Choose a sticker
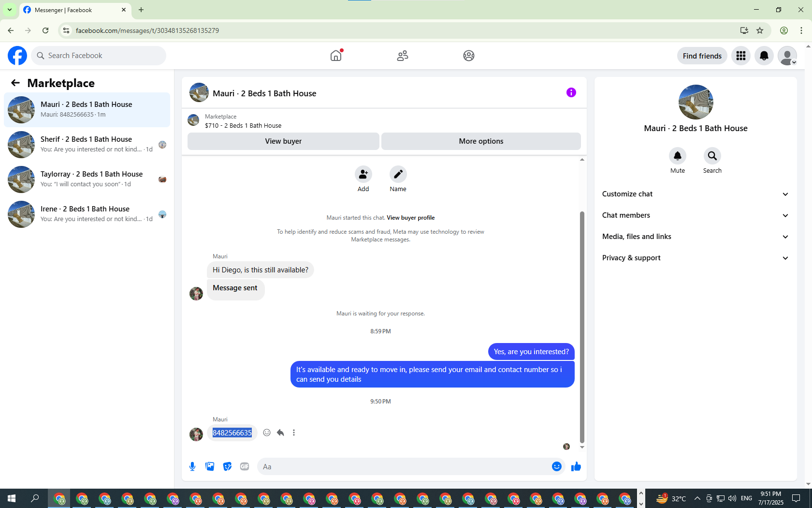The width and height of the screenshot is (812, 508). (227, 466)
